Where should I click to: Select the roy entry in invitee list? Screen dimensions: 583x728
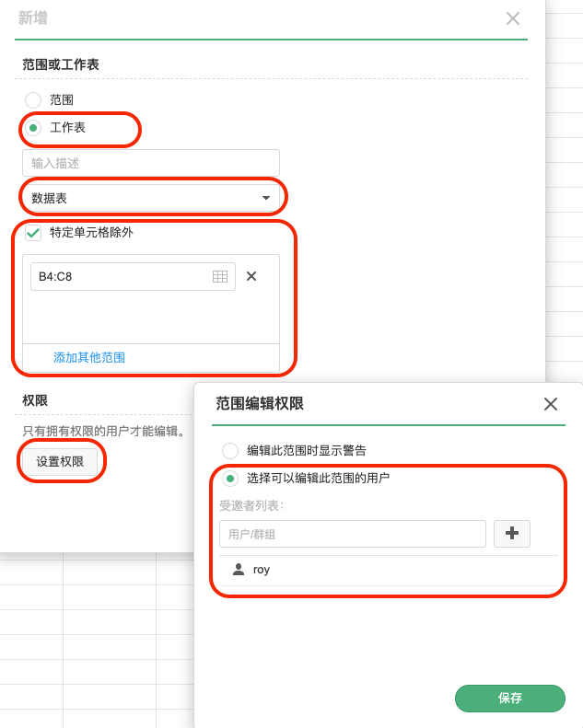click(389, 570)
